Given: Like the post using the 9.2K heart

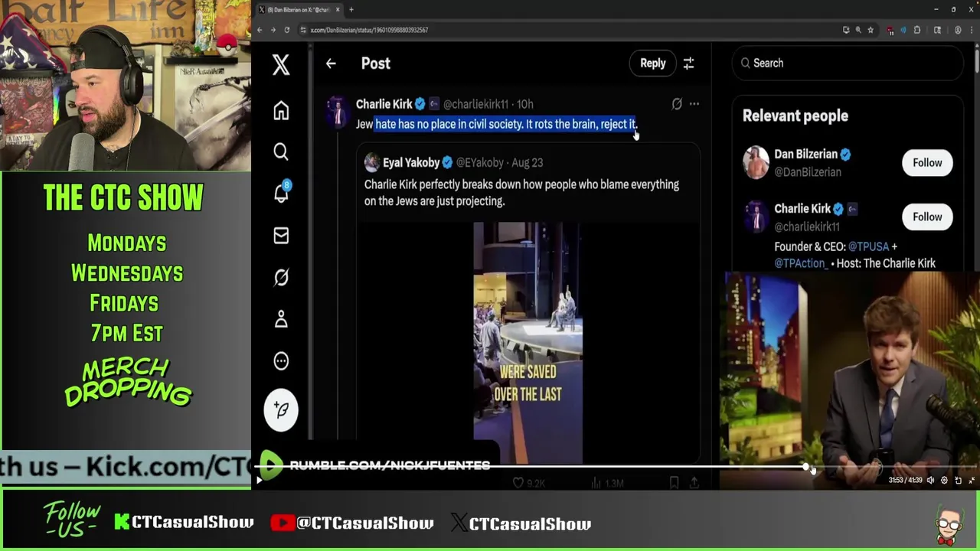Looking at the screenshot, I should pyautogui.click(x=518, y=483).
